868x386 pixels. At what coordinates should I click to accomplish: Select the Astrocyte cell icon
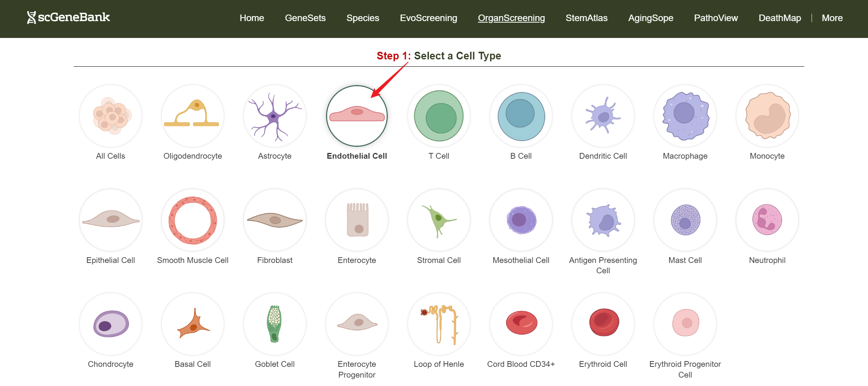click(x=275, y=116)
